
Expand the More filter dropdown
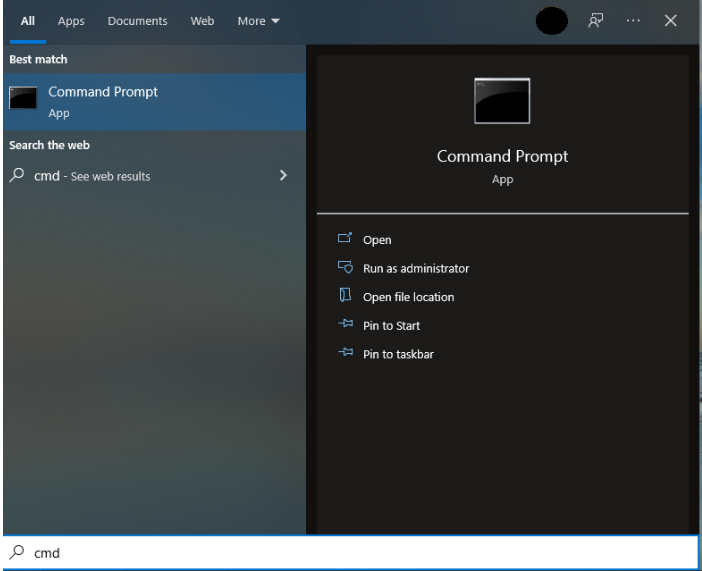[258, 21]
